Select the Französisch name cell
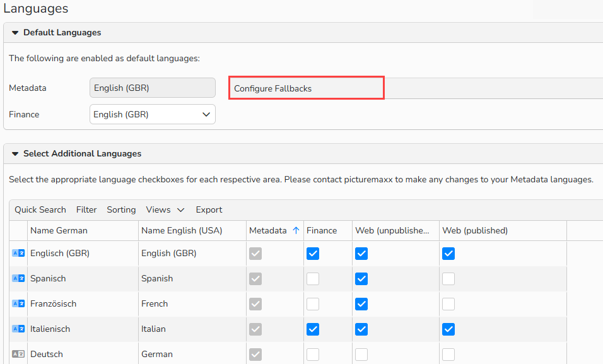 click(83, 303)
